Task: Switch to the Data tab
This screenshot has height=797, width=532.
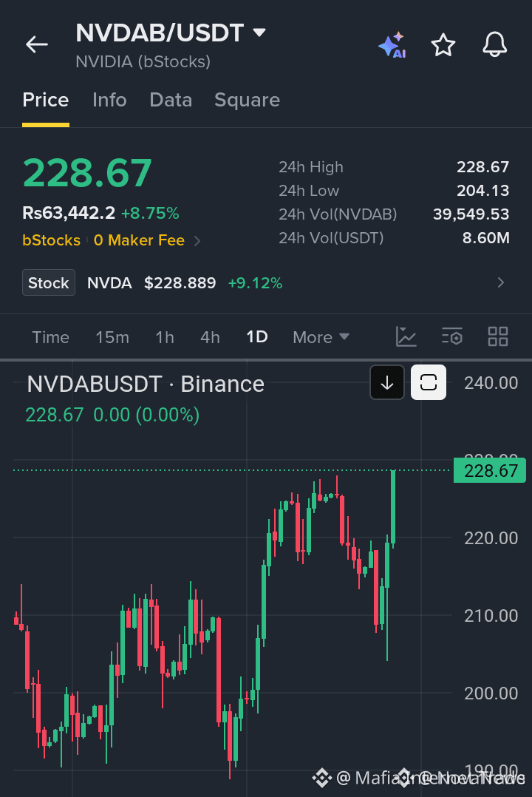Action: 171,100
